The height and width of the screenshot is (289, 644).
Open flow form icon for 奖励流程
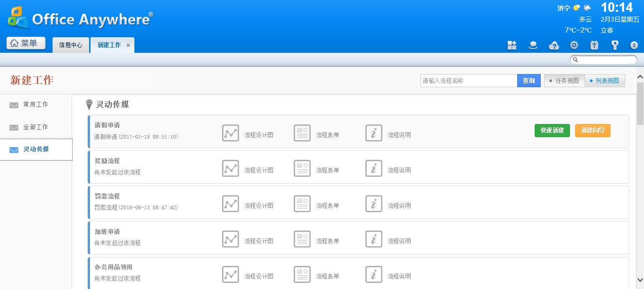[302, 169]
